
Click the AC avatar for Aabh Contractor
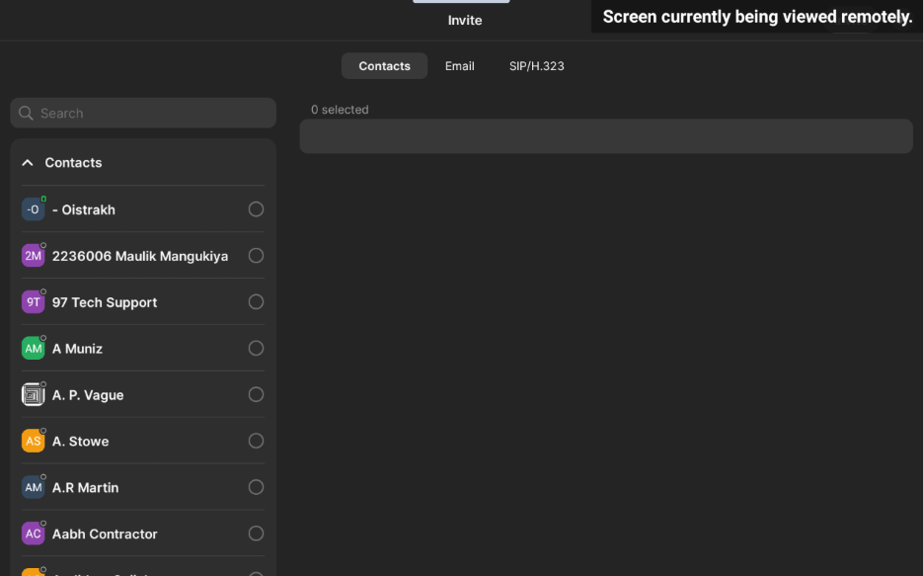[33, 534]
